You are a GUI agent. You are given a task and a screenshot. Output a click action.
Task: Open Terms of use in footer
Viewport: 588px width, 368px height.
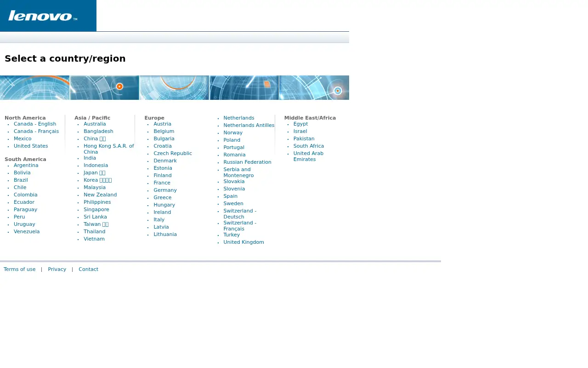point(19,269)
